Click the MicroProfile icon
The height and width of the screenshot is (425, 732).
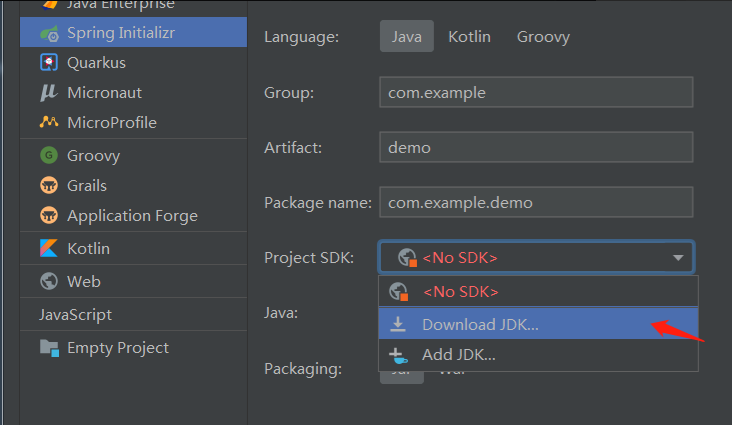(49, 122)
